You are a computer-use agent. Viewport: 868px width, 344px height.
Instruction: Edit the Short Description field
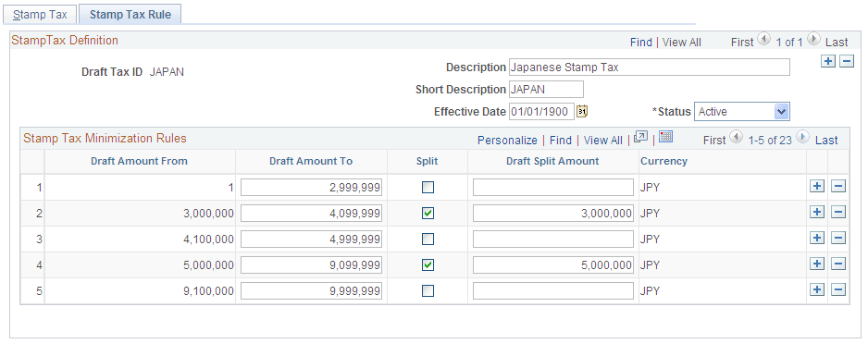[546, 89]
